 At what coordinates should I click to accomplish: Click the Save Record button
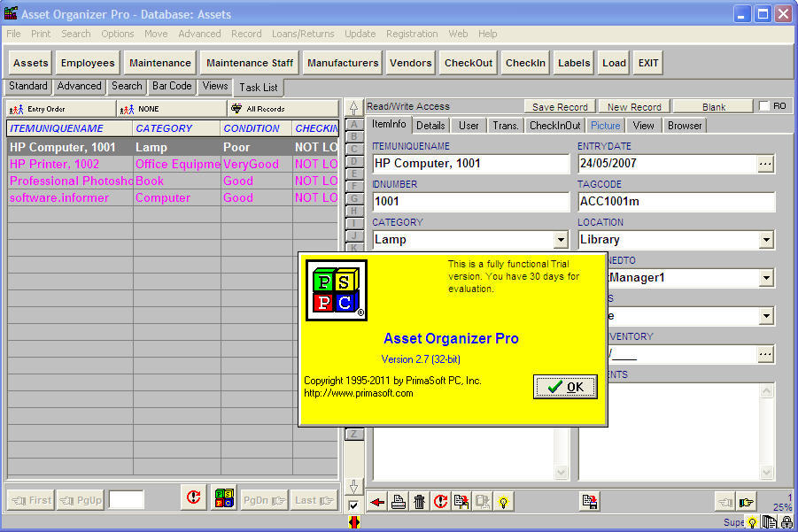[559, 105]
